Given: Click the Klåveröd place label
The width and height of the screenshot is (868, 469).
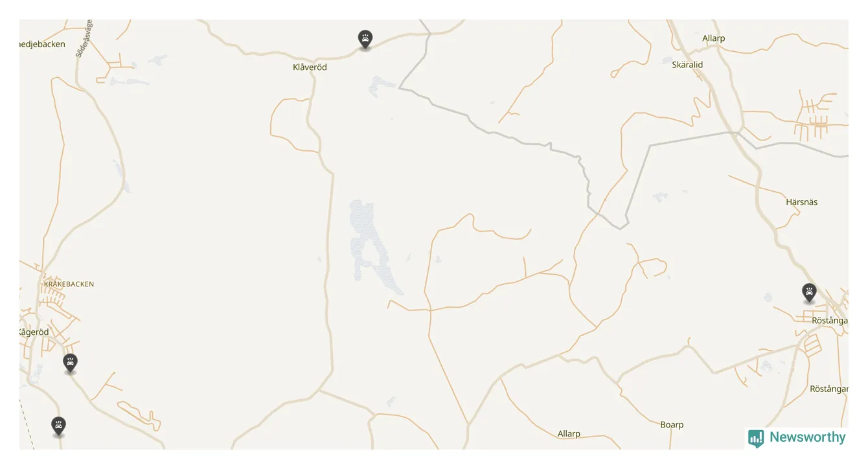Looking at the screenshot, I should (310, 67).
